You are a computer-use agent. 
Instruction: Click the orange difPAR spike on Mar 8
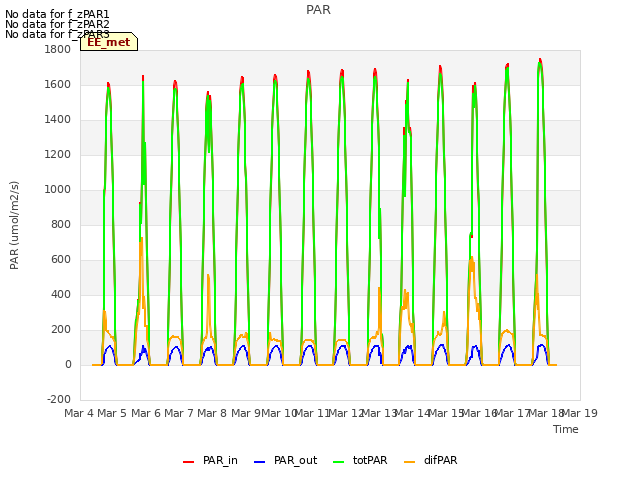(x=208, y=276)
